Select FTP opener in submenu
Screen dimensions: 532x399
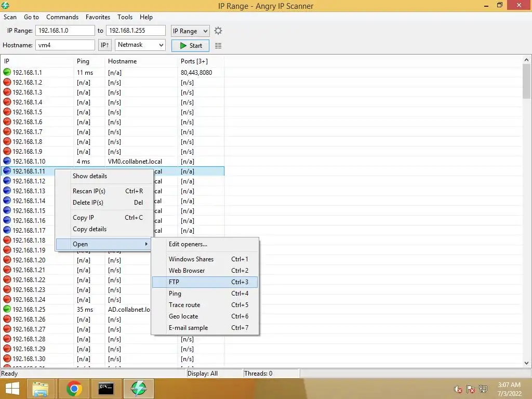[205, 282]
